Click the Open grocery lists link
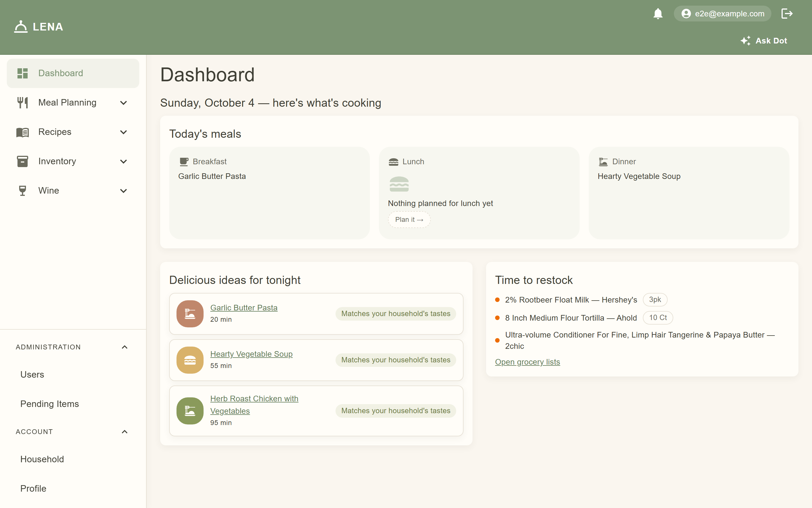The image size is (812, 508). [528, 362]
